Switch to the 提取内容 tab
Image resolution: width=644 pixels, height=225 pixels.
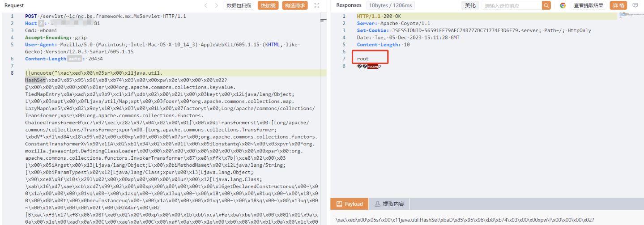click(x=389, y=204)
